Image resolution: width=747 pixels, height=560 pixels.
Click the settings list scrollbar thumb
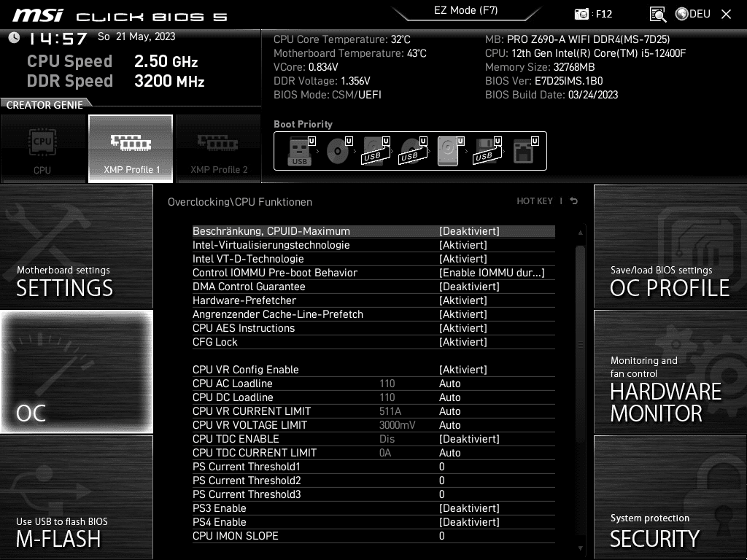[x=580, y=343]
